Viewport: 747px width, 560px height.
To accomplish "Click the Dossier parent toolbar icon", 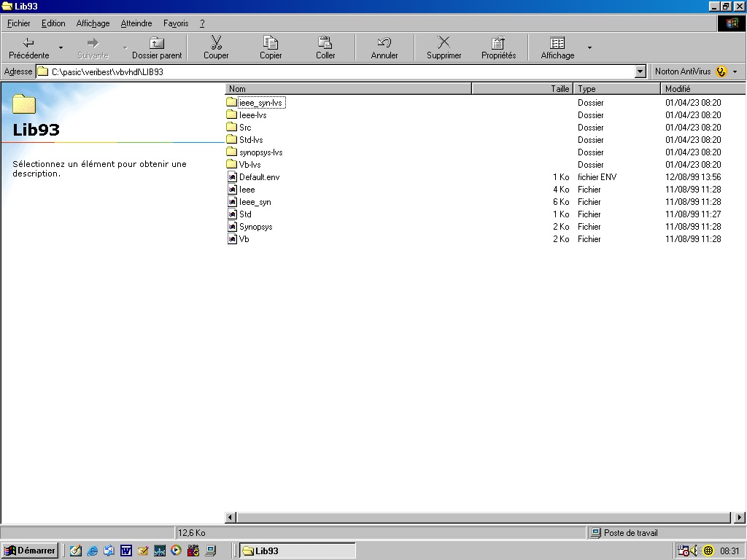I will point(157,43).
